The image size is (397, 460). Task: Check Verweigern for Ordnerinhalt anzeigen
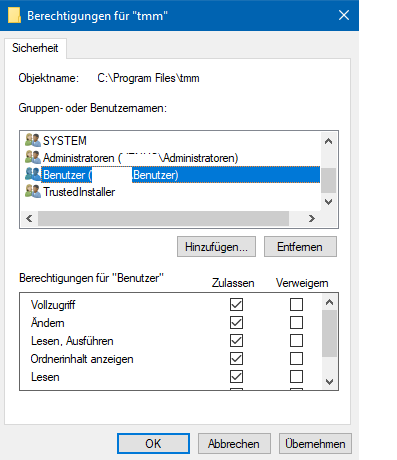click(296, 359)
